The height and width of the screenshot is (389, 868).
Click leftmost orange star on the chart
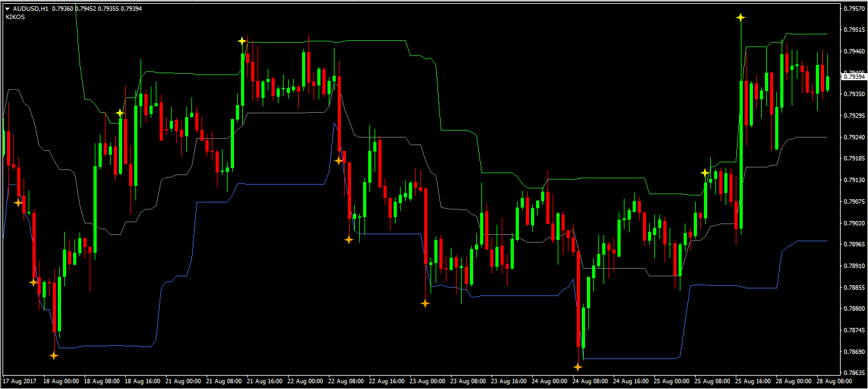click(18, 202)
